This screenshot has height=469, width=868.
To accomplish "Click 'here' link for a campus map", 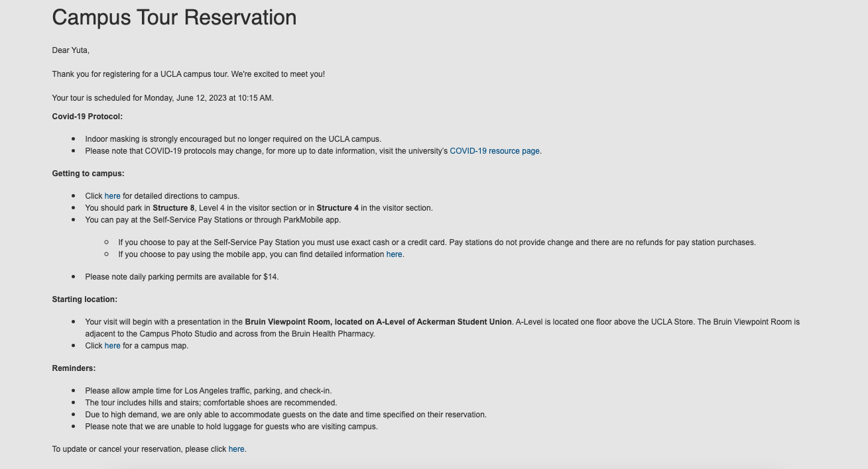I will (113, 346).
